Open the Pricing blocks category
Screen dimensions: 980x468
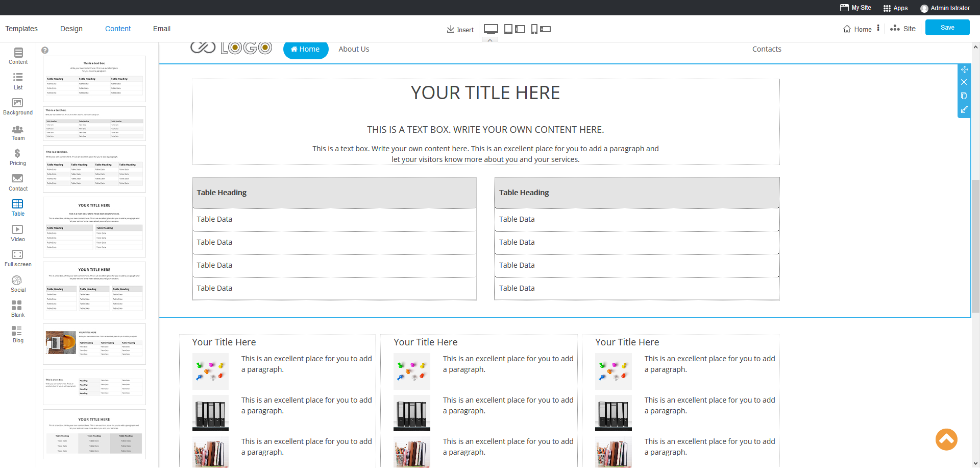pyautogui.click(x=17, y=157)
